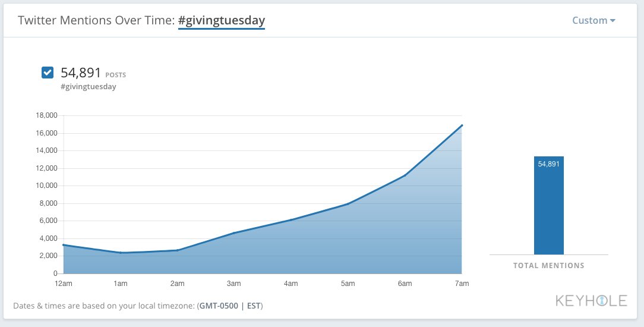Image resolution: width=644 pixels, height=327 pixels.
Task: Click the 3am data point on line
Action: click(233, 233)
